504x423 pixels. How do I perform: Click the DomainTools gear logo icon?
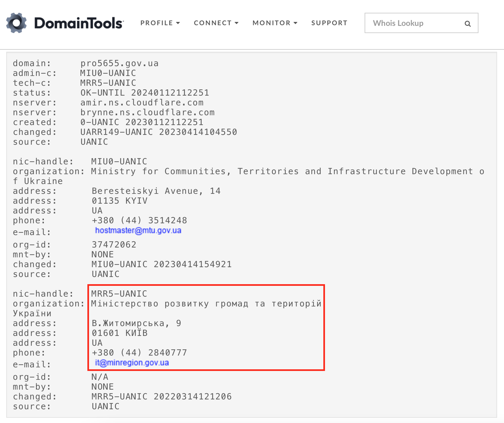(x=16, y=23)
